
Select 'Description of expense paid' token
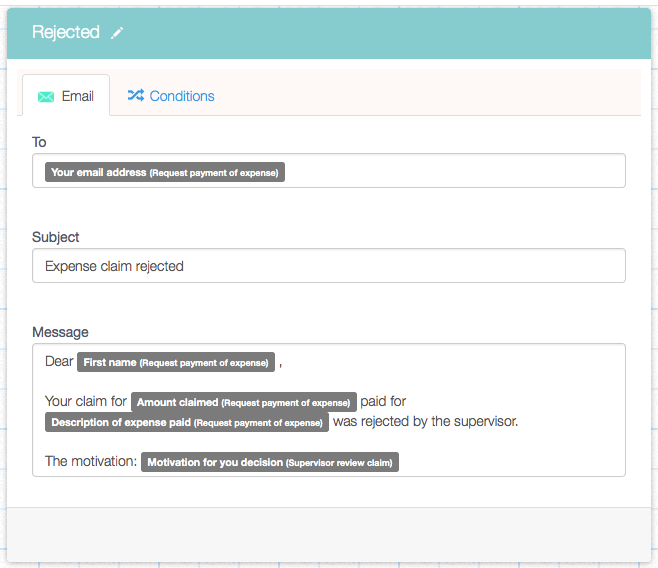[x=186, y=422]
